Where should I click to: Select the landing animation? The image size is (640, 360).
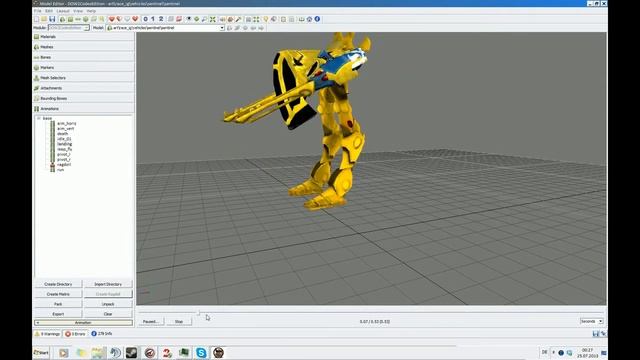(x=64, y=144)
